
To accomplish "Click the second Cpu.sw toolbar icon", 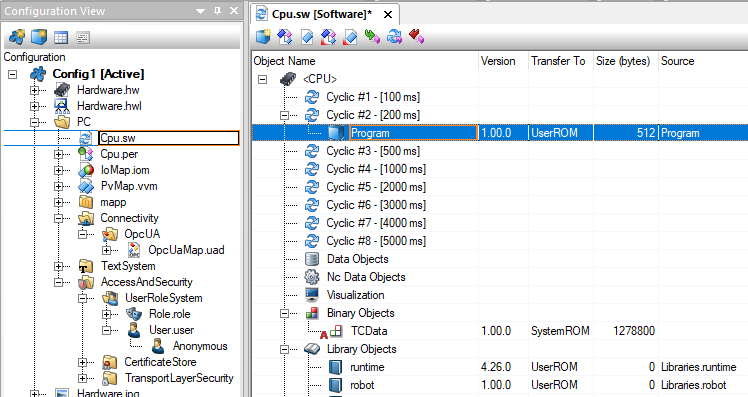I will pos(285,37).
